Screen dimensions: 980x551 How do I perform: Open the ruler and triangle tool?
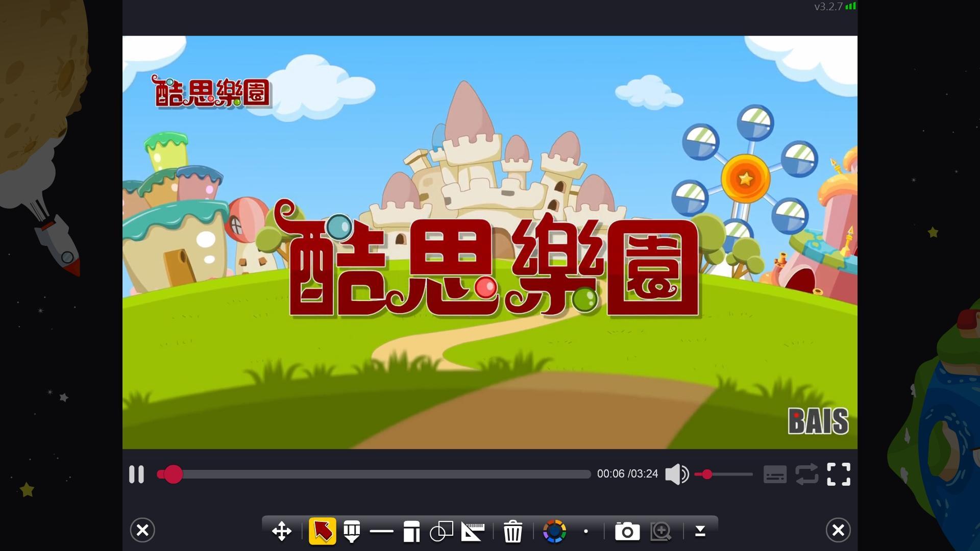coord(473,531)
